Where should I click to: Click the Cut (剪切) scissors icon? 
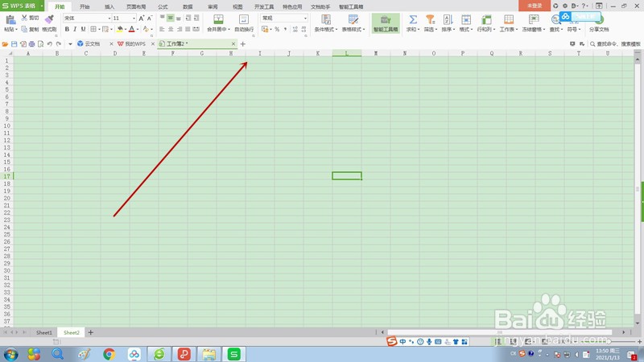pos(25,18)
